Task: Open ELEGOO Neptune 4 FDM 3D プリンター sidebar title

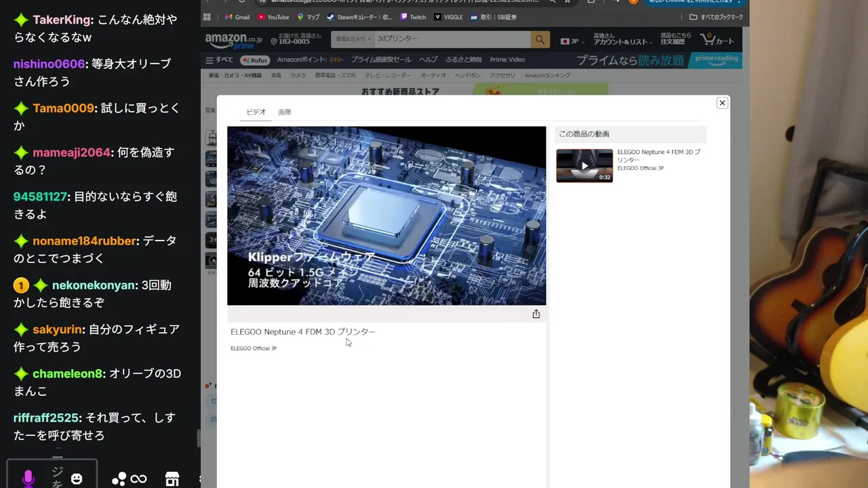Action: click(x=658, y=156)
